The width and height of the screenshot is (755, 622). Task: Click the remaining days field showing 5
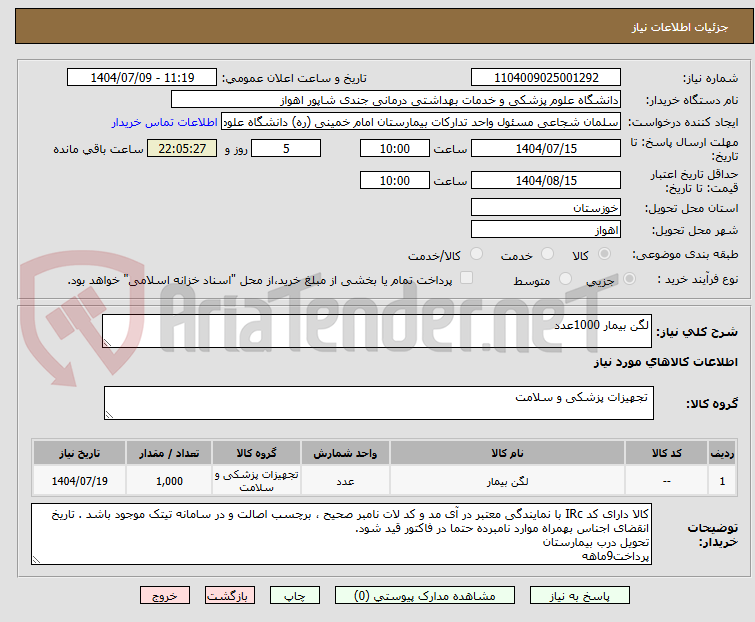tap(286, 148)
